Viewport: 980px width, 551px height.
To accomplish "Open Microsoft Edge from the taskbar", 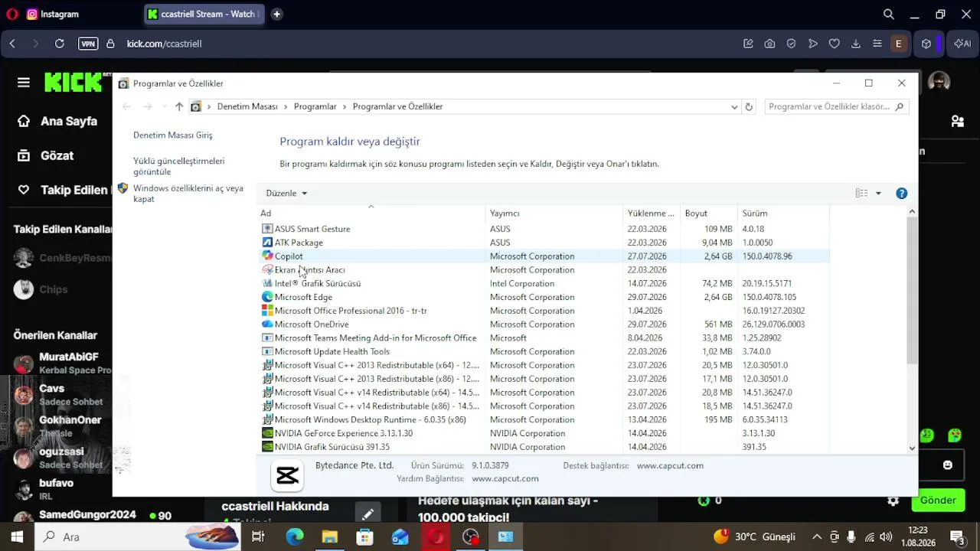I will coord(295,536).
